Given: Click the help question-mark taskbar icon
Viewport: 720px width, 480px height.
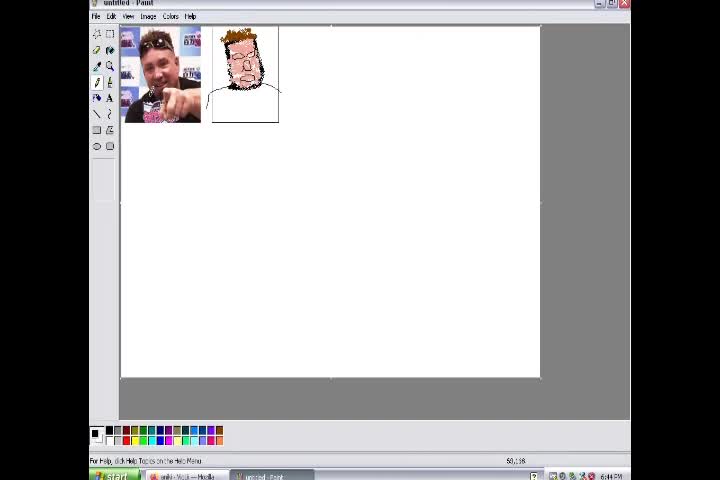Looking at the screenshot, I should click(534, 476).
